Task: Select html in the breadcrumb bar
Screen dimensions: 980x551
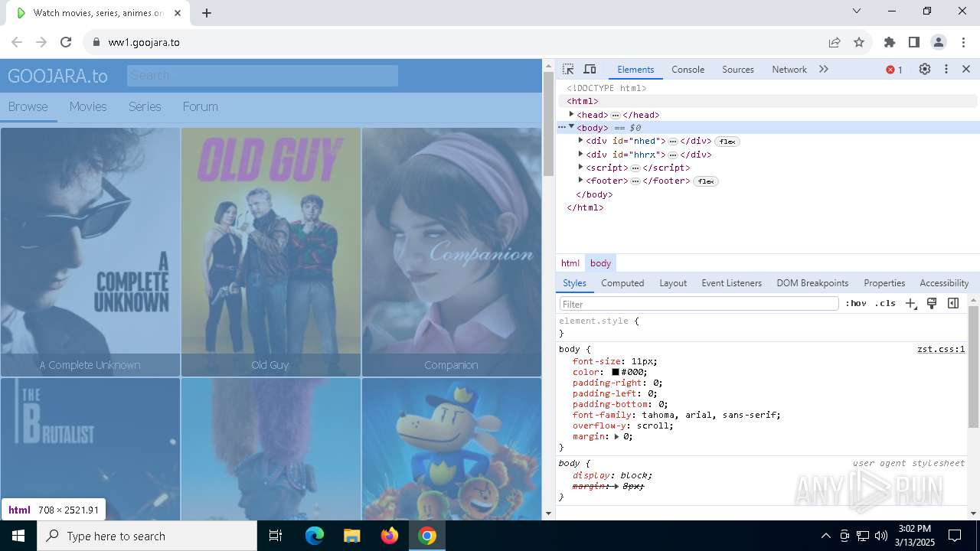Action: pos(570,262)
